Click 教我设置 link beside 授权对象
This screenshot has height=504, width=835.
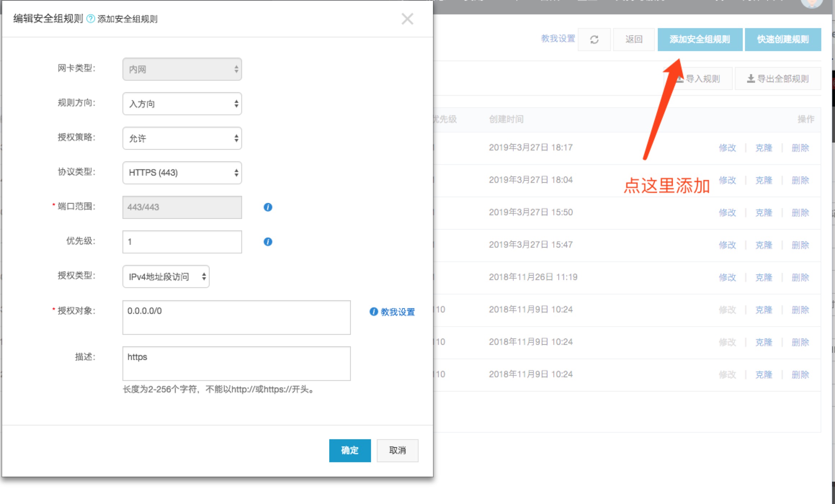point(398,312)
